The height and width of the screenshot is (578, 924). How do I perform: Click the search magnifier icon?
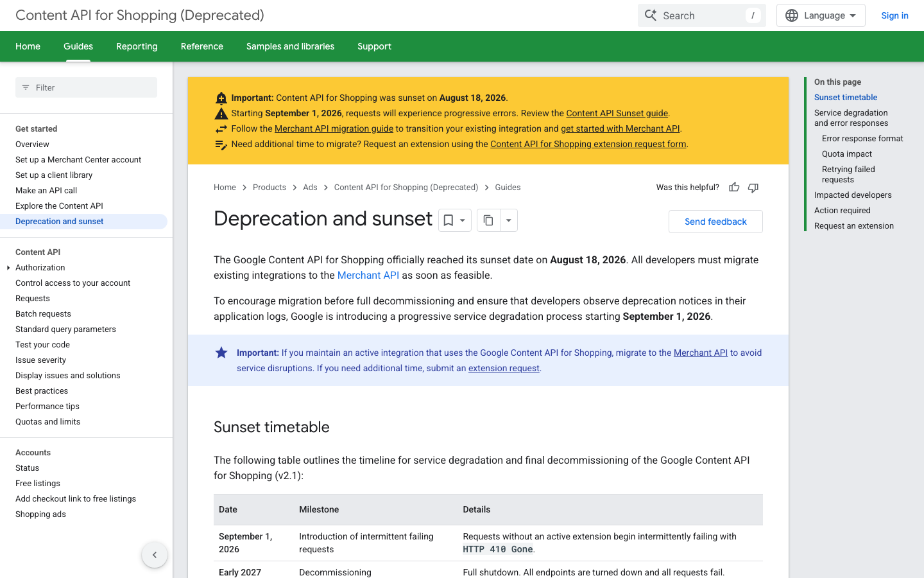651,15
